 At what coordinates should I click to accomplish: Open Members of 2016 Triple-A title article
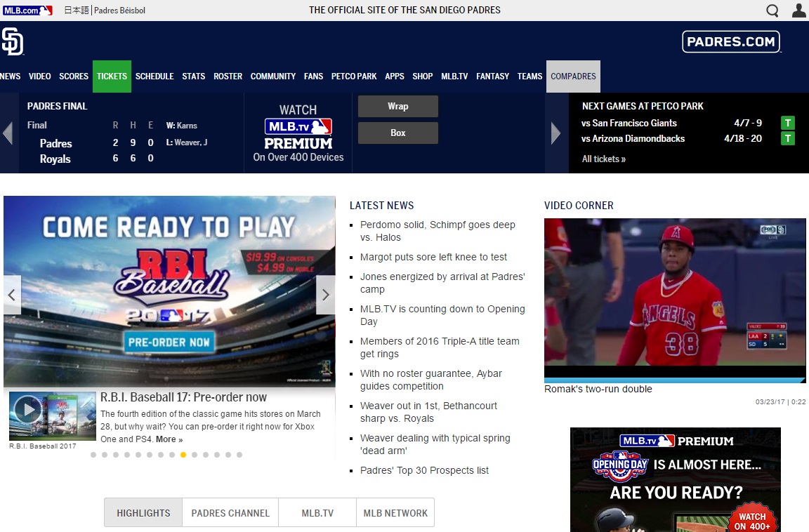(x=440, y=347)
